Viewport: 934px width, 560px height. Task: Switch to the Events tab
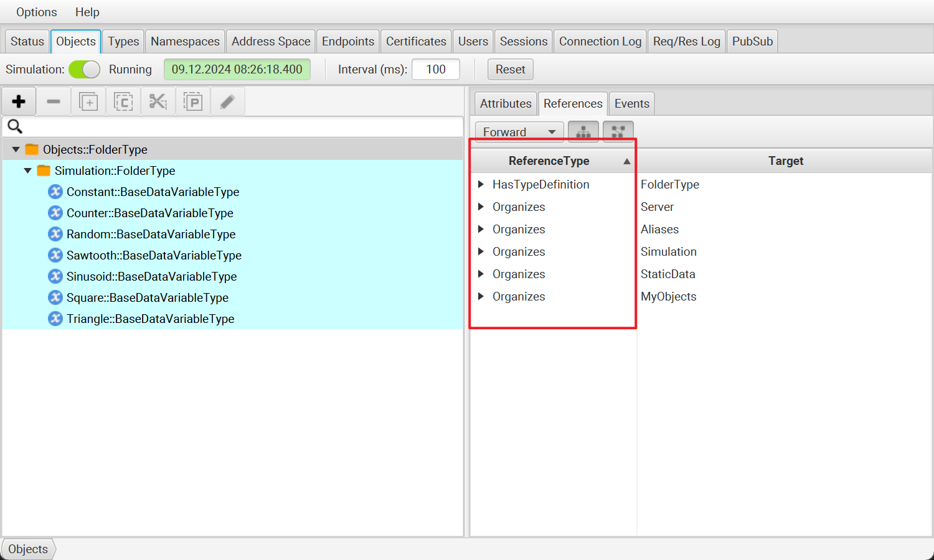coord(632,103)
